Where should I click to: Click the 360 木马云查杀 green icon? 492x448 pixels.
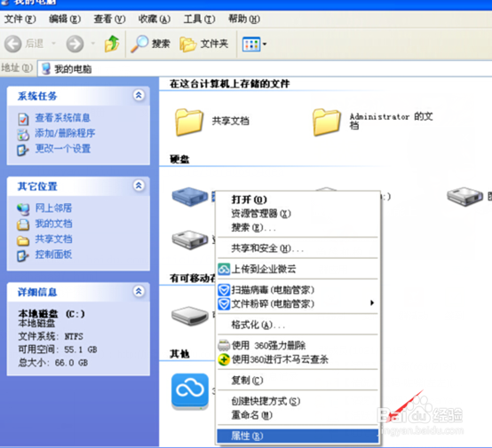coord(224,359)
